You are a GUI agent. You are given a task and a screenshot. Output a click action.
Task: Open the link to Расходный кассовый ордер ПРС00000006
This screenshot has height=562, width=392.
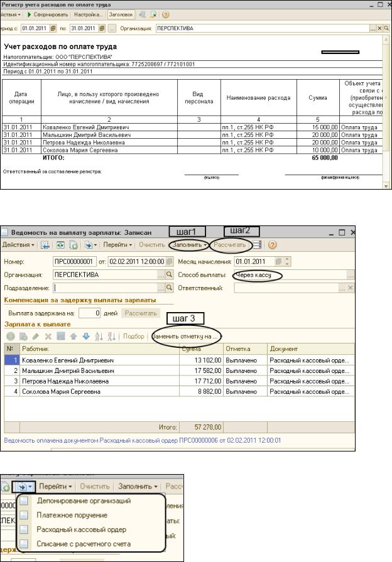tap(143, 440)
